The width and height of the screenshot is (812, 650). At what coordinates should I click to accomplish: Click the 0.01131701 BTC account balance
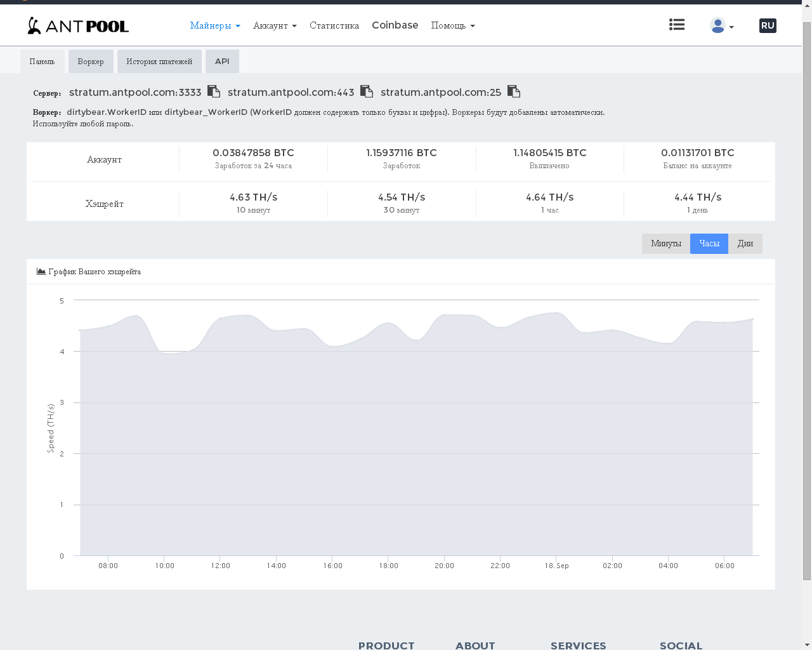point(698,153)
